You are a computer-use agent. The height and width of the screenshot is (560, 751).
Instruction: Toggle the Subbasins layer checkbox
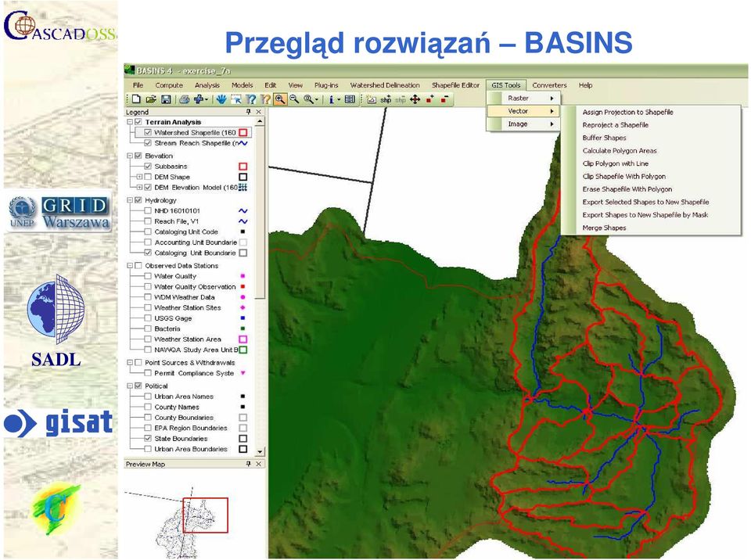tap(148, 167)
